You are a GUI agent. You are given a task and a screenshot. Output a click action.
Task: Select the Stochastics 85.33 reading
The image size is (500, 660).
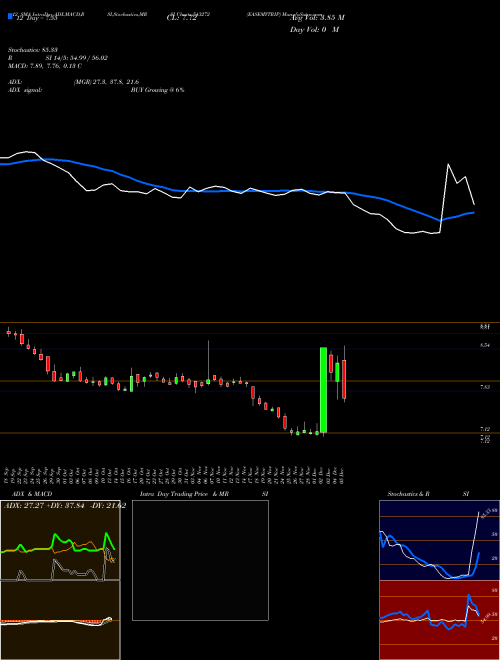pos(32,50)
